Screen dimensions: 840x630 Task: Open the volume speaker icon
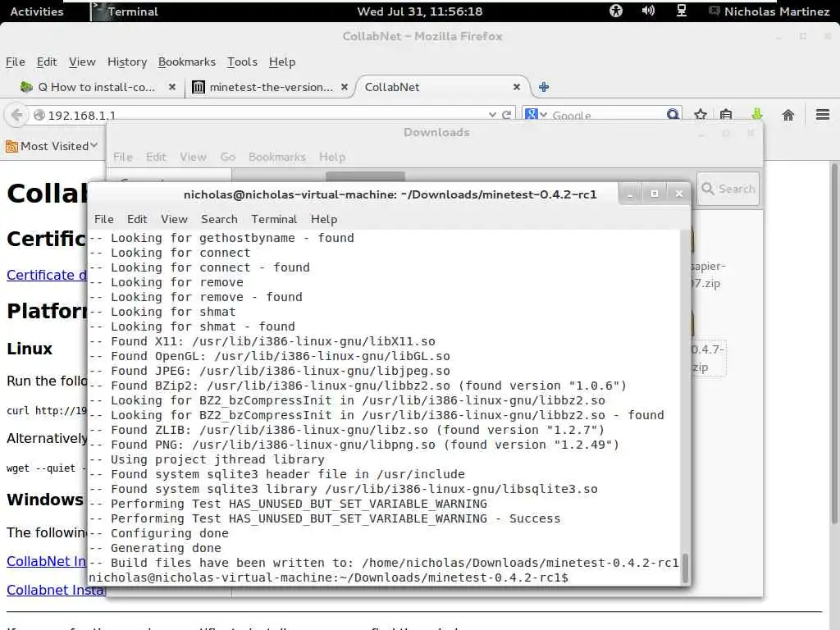tap(648, 11)
